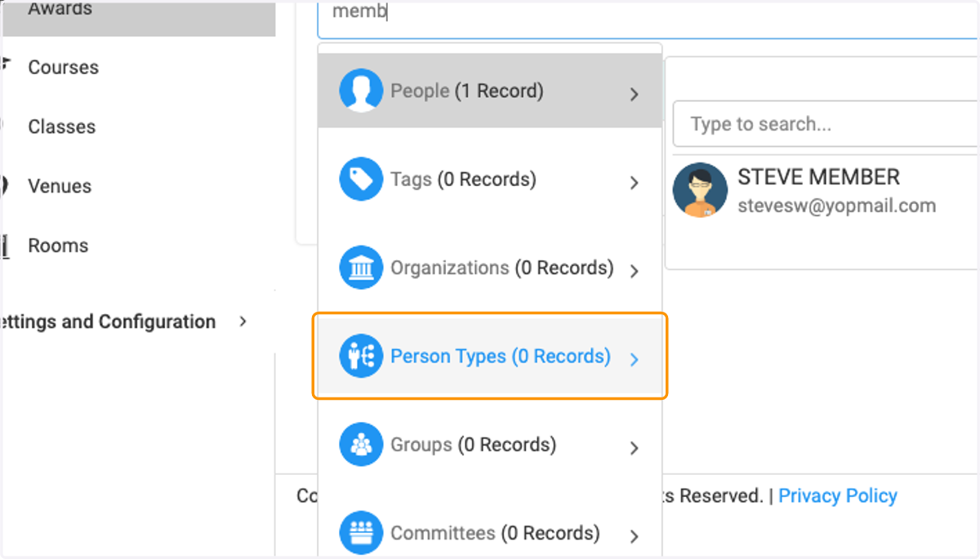980x559 pixels.
Task: Expand Settings and Configuration chevron
Action: [243, 322]
